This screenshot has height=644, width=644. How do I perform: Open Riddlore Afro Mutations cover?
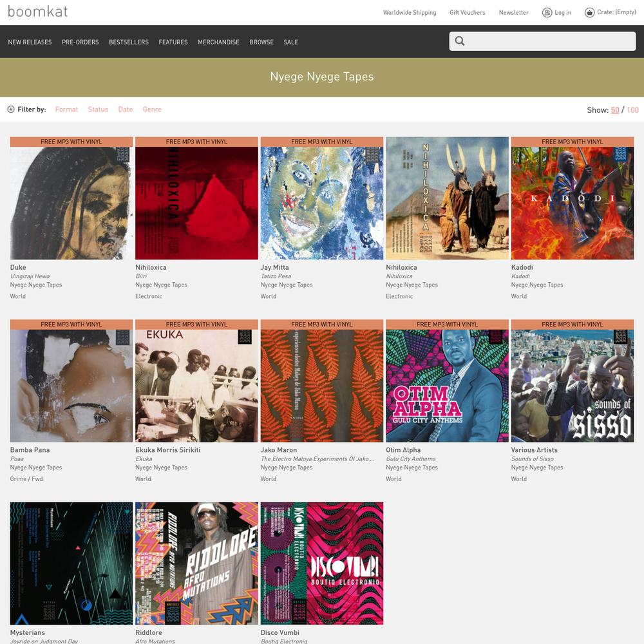click(x=196, y=563)
